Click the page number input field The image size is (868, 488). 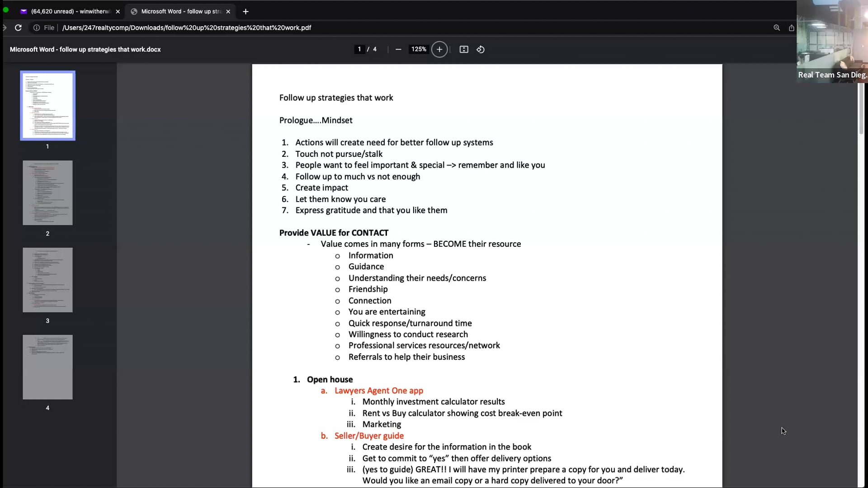[359, 49]
